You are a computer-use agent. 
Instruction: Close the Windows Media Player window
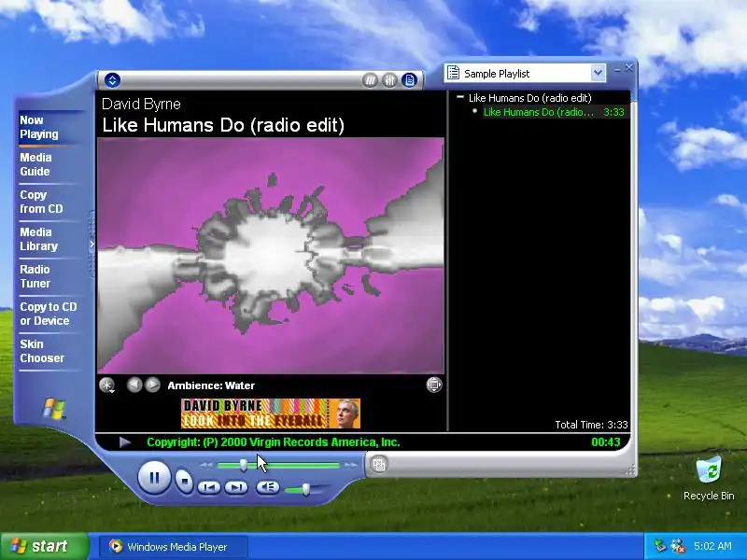(628, 68)
